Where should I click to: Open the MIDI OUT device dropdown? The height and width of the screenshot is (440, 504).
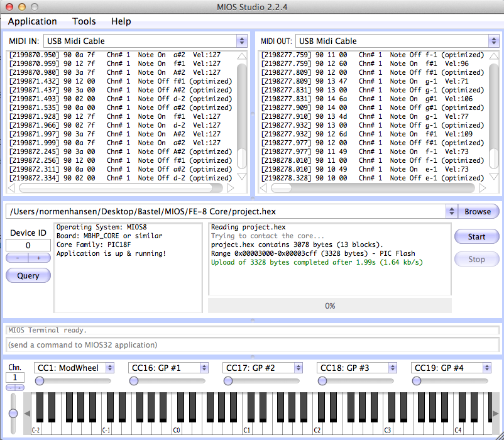397,41
